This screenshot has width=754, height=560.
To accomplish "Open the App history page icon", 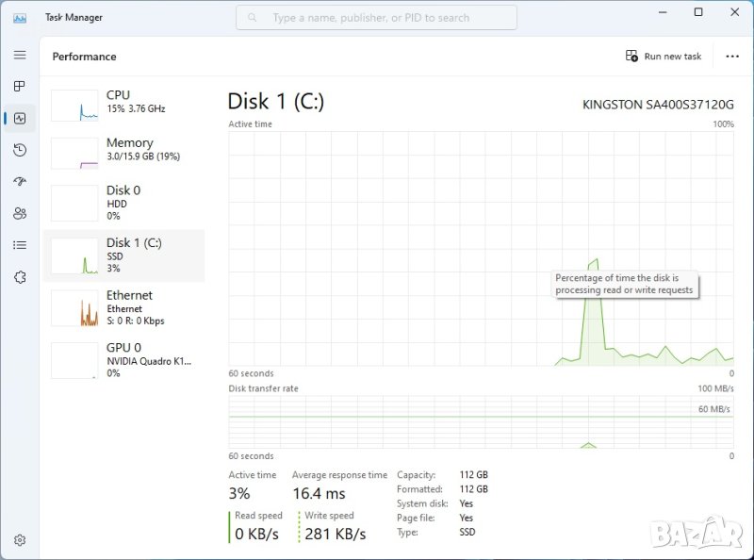I will 20,150.
